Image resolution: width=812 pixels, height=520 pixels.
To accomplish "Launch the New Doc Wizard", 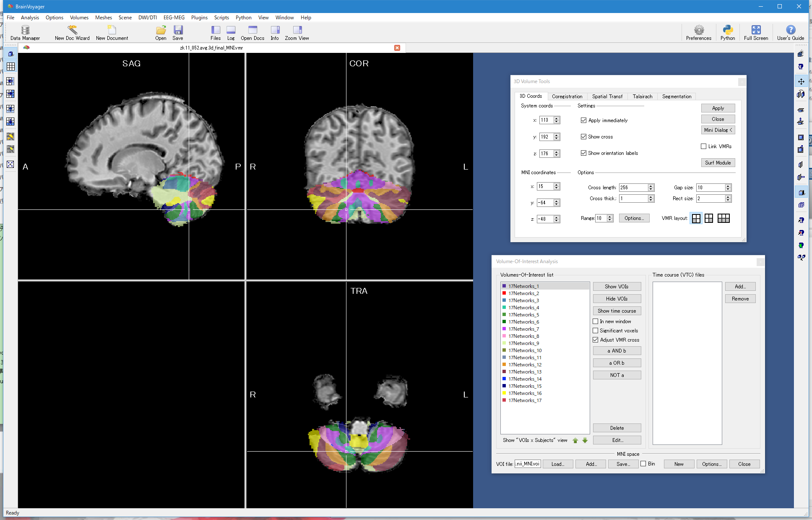I will [72, 32].
